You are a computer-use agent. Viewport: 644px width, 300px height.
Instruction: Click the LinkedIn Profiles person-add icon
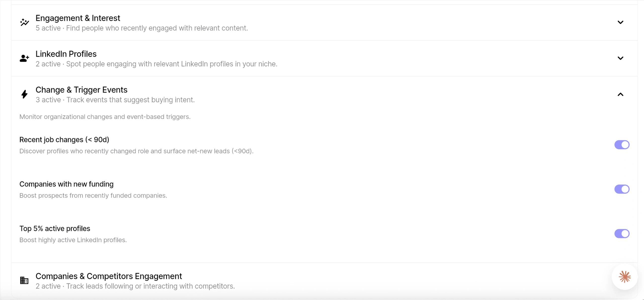(x=24, y=58)
